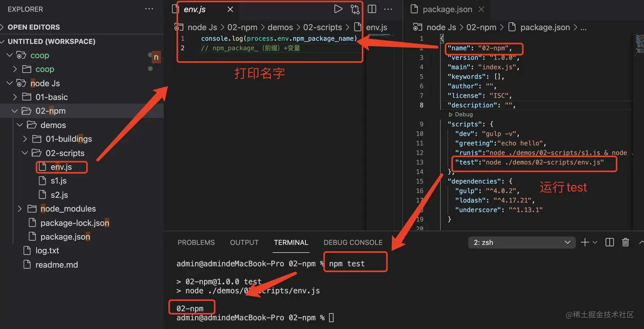Click the "underscore": "^1.13.1" dependency line
644x329 pixels.
click(x=499, y=210)
